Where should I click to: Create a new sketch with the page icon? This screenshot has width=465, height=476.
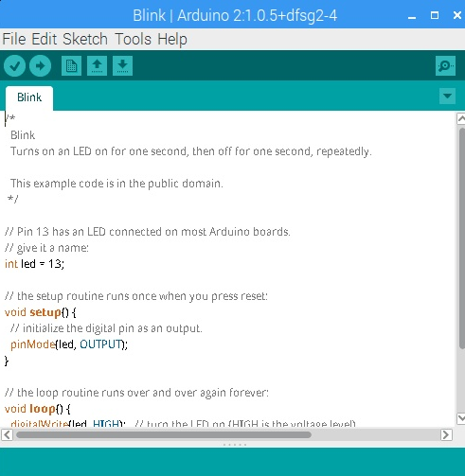pos(71,66)
